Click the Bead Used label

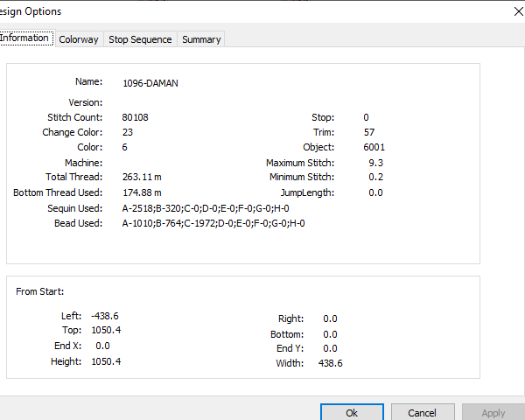(79, 223)
